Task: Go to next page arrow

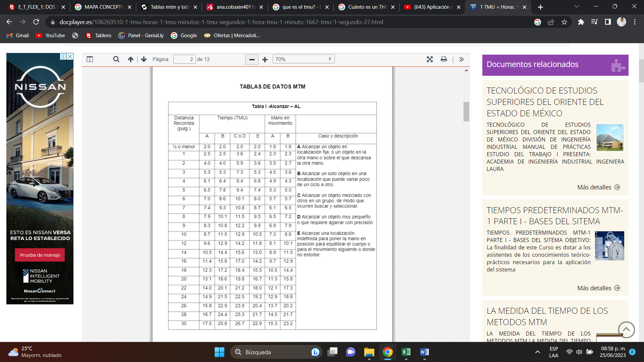Action: click(144, 59)
